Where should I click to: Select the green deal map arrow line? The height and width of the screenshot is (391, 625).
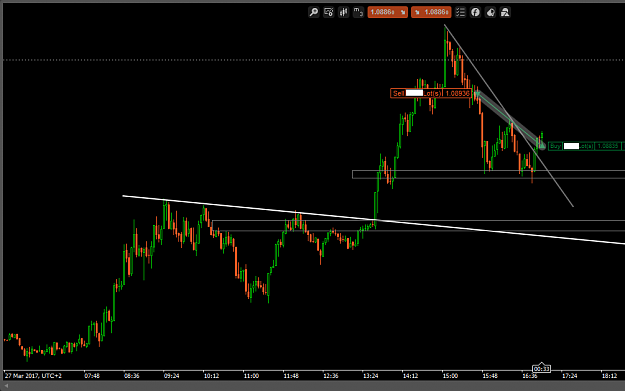tap(509, 120)
